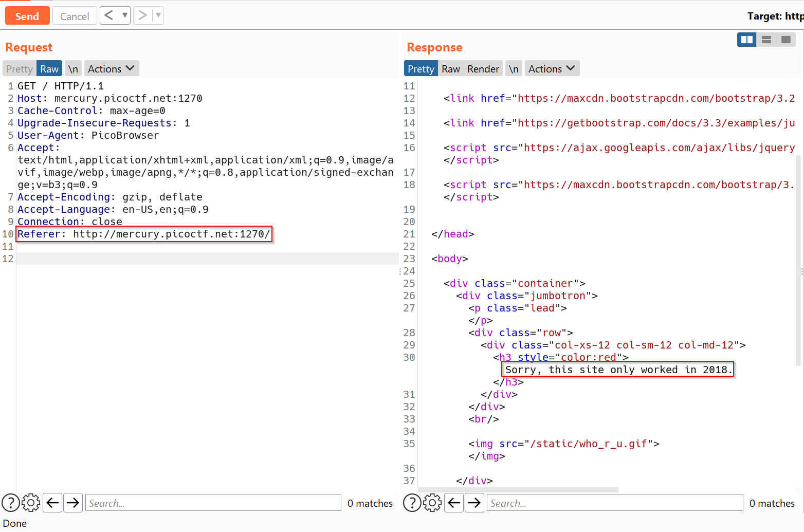
Task: Click the Cancel button
Action: point(75,16)
